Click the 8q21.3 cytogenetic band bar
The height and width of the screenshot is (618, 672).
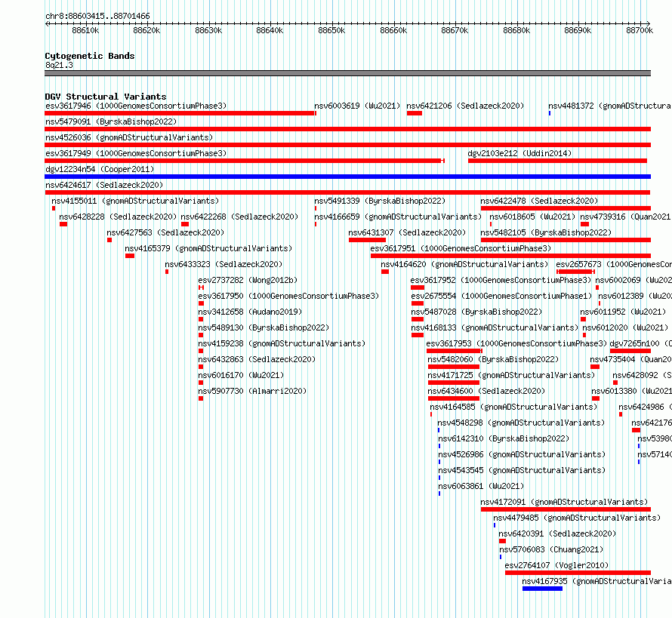pyautogui.click(x=347, y=73)
